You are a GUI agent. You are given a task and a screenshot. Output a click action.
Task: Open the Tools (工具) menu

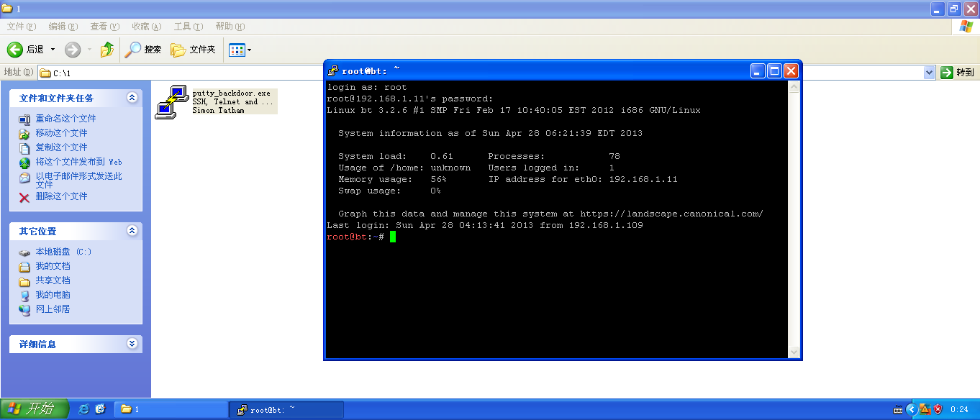coord(188,27)
